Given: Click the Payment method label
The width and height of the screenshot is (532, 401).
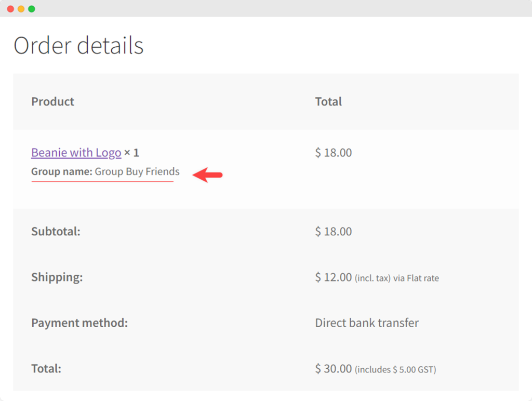Looking at the screenshot, I should [79, 323].
